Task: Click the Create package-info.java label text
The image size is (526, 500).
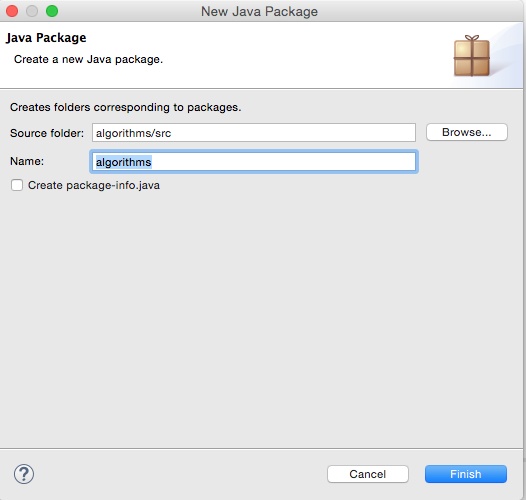Action: click(94, 185)
